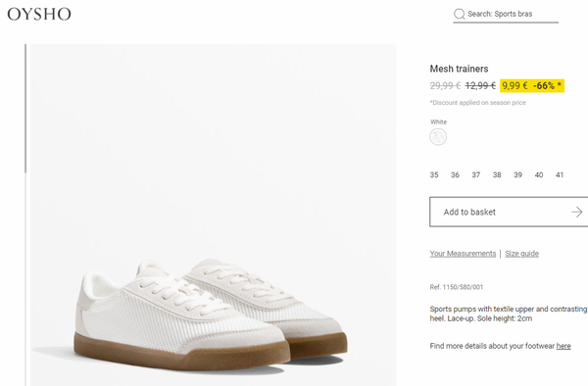Viewport: 588px width, 386px height.
Task: Select size 41
Action: click(x=560, y=175)
